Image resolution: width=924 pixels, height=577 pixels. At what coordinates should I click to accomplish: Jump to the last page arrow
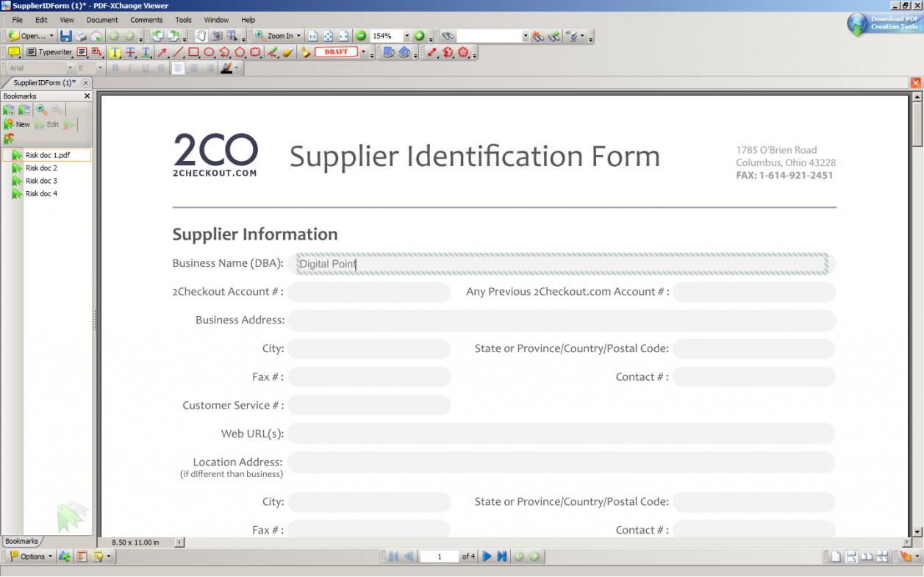502,556
